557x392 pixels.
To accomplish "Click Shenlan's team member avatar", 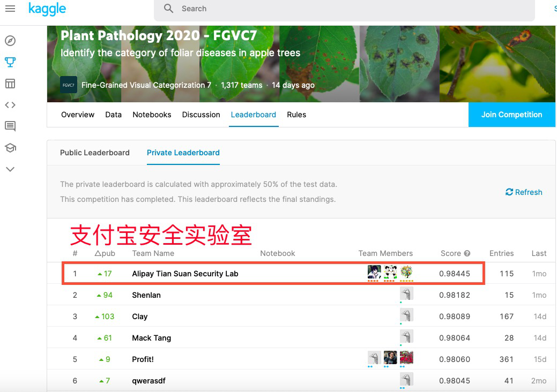I will [x=406, y=294].
